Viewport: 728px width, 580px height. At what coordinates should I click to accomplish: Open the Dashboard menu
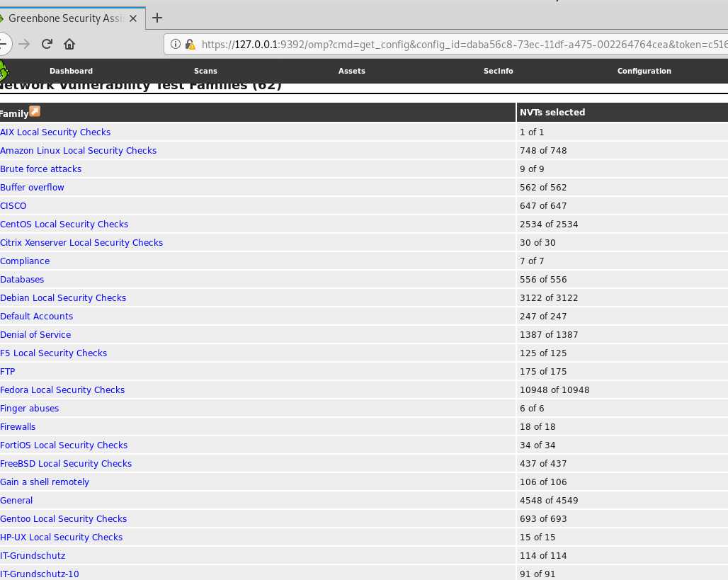[71, 71]
